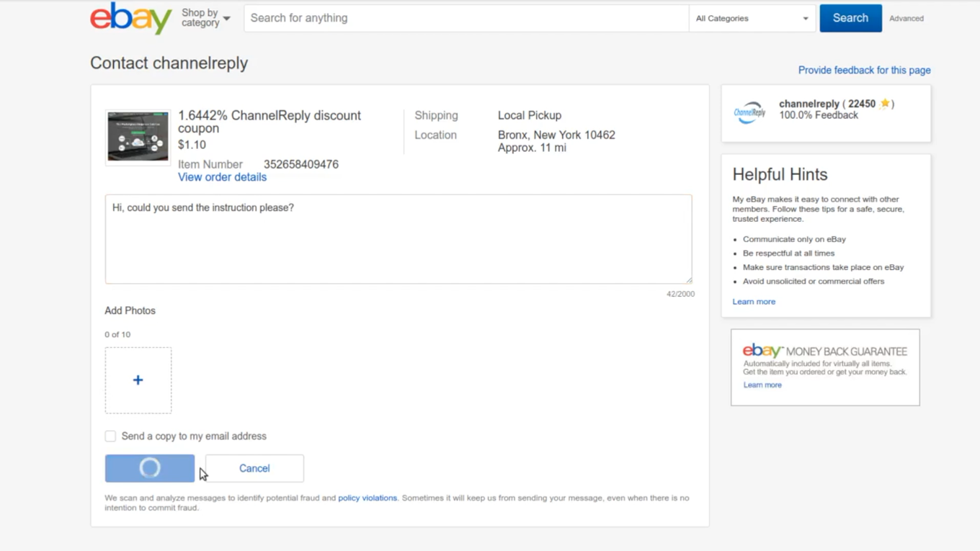Tick Send a copy to my email address
Image resolution: width=980 pixels, height=551 pixels.
pyautogui.click(x=110, y=436)
